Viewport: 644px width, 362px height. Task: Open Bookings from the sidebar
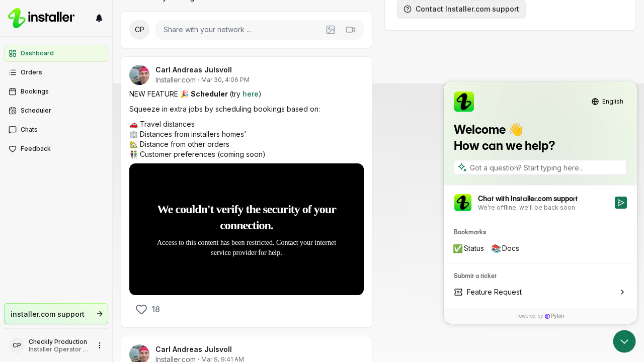[56, 92]
